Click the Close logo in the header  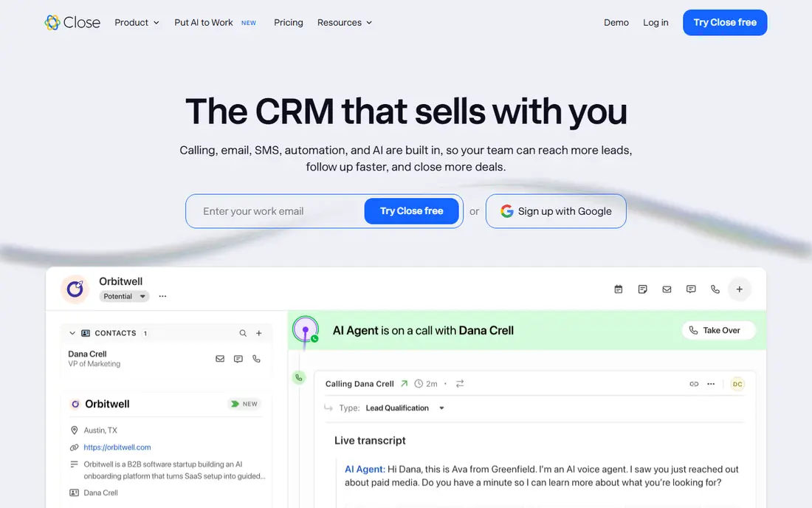pos(72,22)
